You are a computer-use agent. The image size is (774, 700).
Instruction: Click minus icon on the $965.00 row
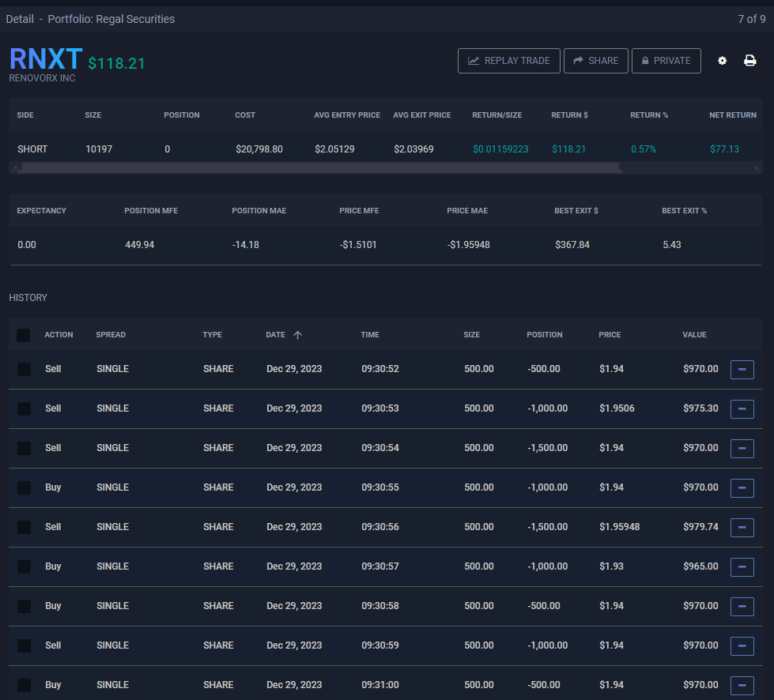coord(742,566)
